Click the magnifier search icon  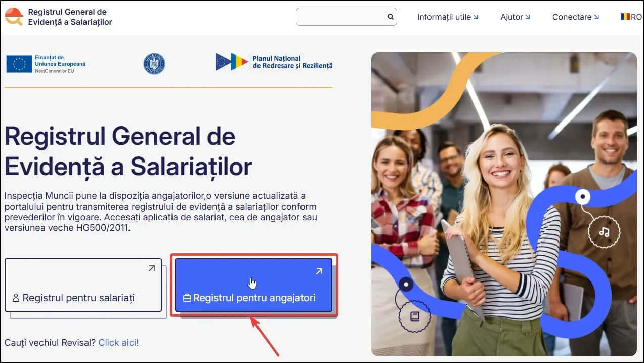point(390,17)
